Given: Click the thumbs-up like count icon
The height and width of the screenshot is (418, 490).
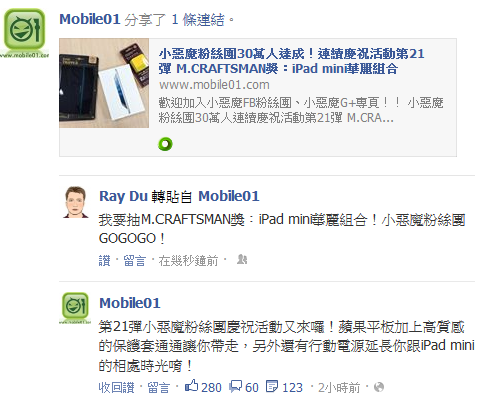Looking at the screenshot, I should (x=192, y=386).
